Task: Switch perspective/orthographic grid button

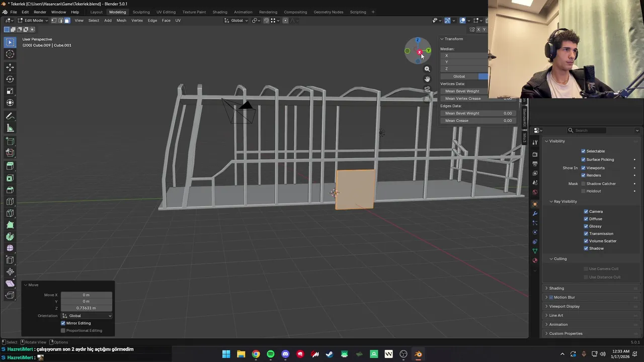Action: [x=427, y=99]
